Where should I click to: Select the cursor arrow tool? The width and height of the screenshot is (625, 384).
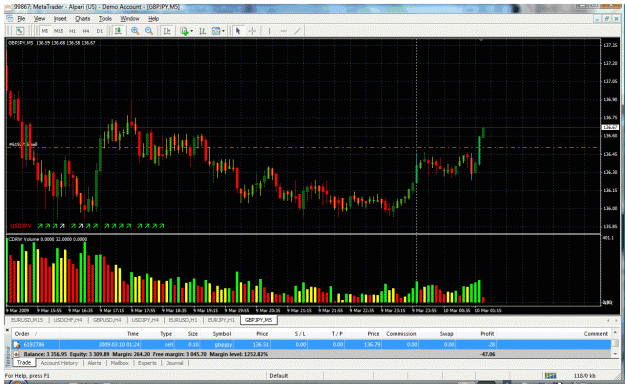[x=238, y=31]
